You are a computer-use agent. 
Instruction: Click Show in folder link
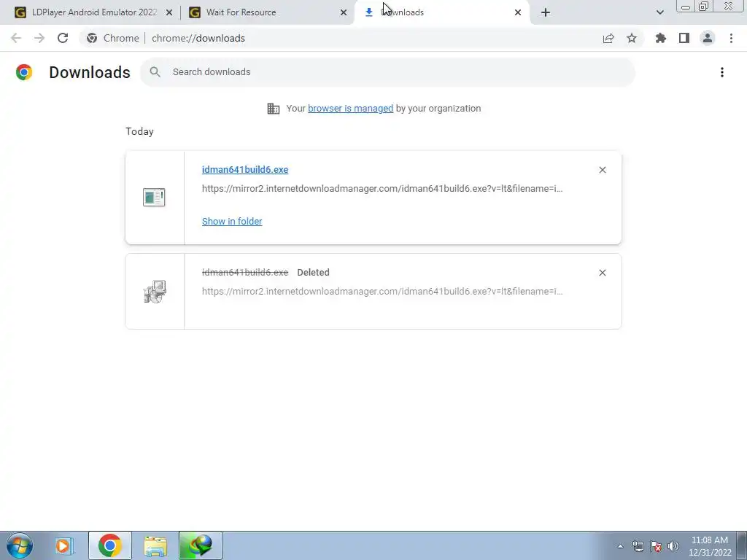[232, 221]
